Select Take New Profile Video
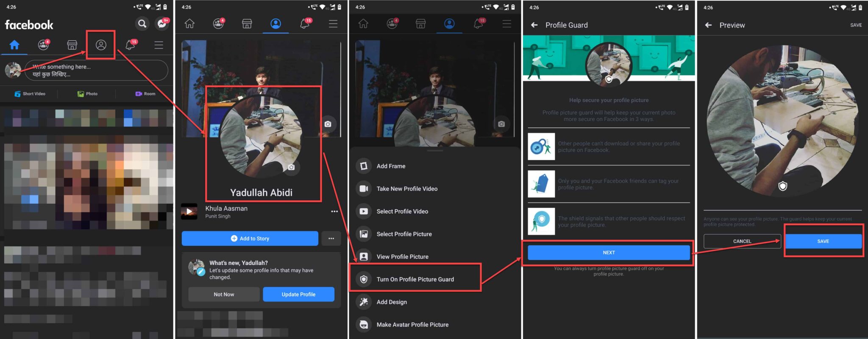868x339 pixels. [x=435, y=189]
